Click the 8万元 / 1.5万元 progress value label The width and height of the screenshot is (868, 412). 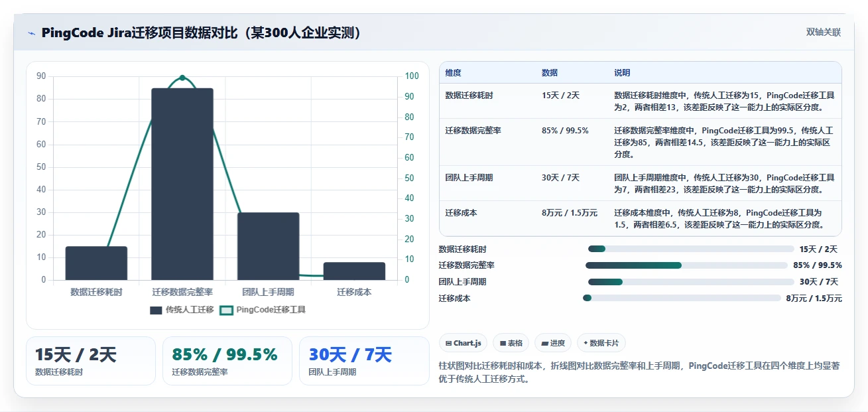pyautogui.click(x=814, y=299)
